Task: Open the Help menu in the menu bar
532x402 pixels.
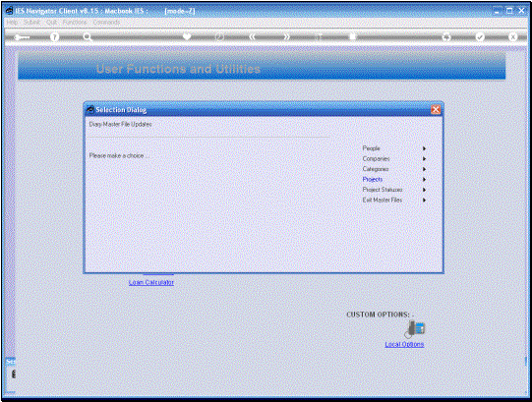Action: (12, 22)
